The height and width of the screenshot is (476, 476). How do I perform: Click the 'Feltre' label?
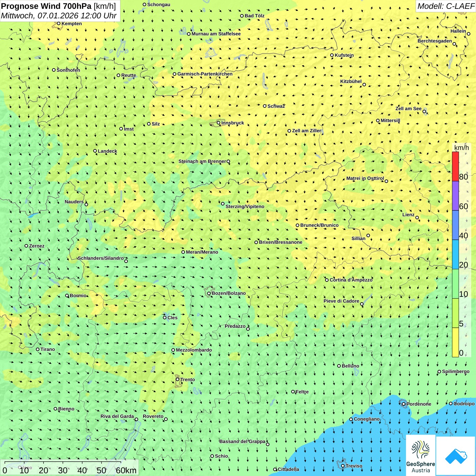[x=302, y=392]
